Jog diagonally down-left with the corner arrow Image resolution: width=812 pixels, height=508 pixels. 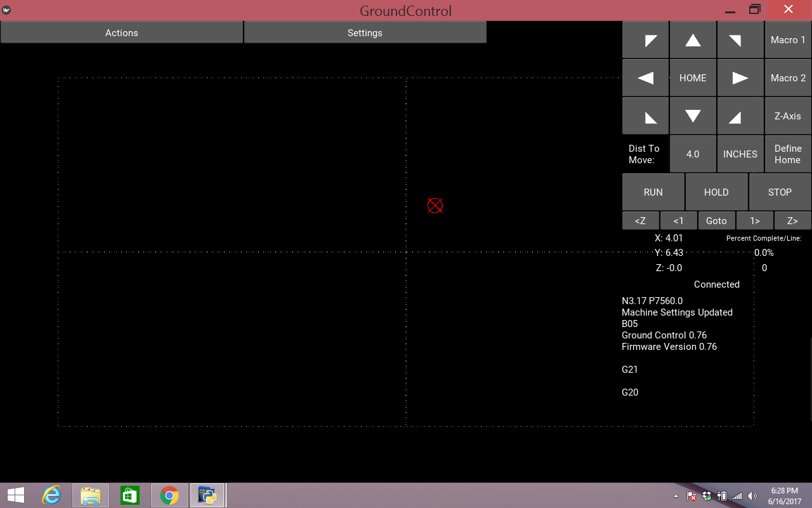point(645,116)
